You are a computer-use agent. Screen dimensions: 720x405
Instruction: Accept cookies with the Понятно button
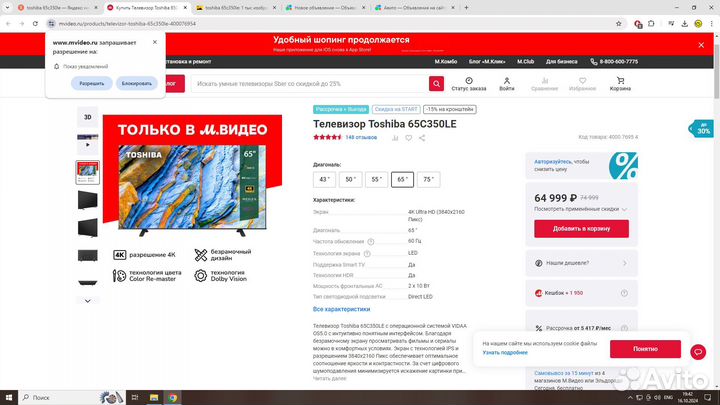[645, 349]
